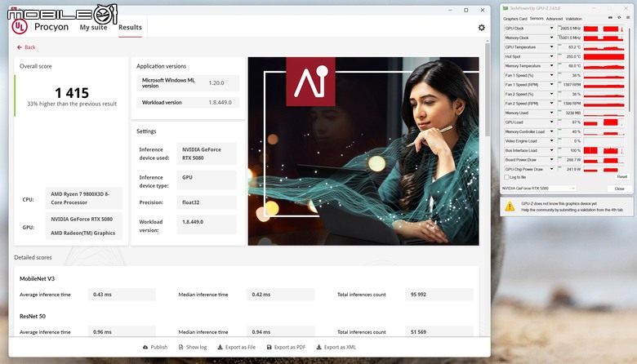Viewport: 637px width, 364px height.
Task: Click MobileNet V3 inferences count 95 992
Action: pos(439,295)
